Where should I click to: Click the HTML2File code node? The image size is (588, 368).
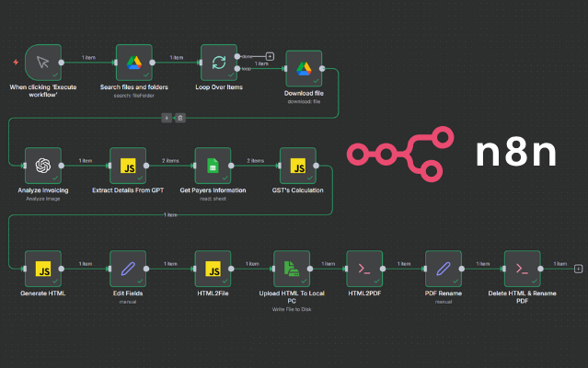coord(213,268)
